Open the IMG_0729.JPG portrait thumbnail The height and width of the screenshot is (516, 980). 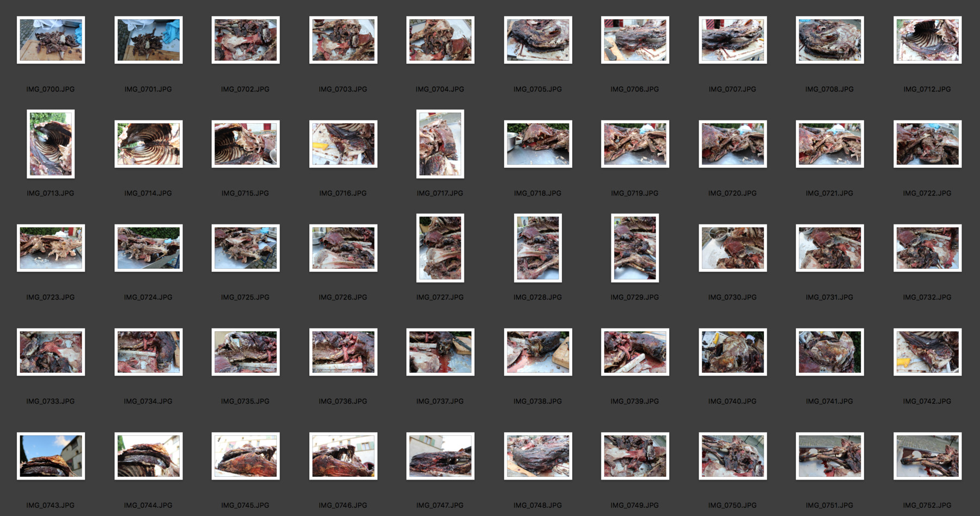(635, 248)
